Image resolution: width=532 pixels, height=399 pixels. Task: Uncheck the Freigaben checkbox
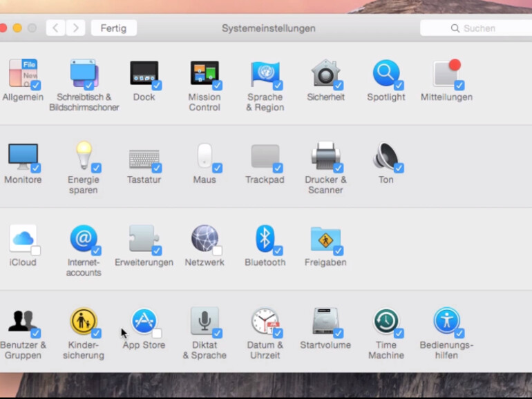[x=339, y=251]
